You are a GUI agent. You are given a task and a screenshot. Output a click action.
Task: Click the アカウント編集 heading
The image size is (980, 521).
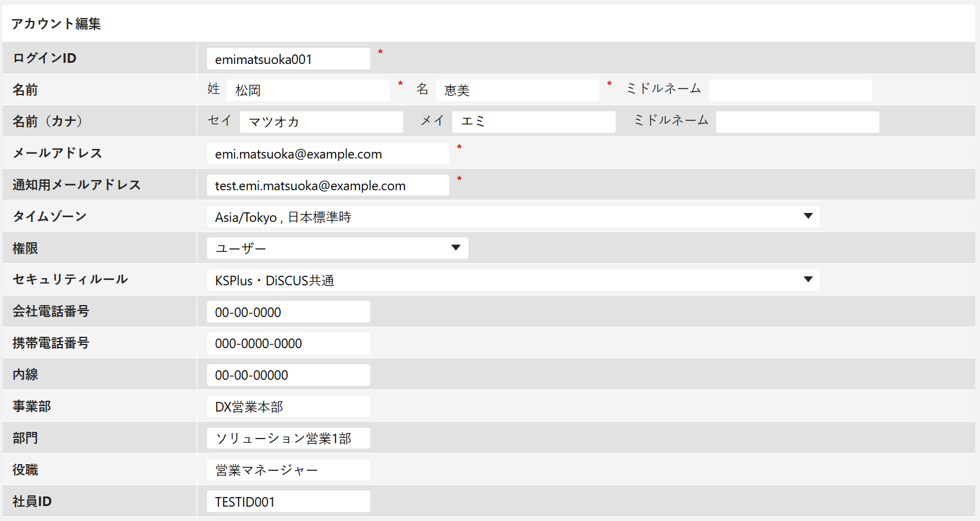(56, 23)
